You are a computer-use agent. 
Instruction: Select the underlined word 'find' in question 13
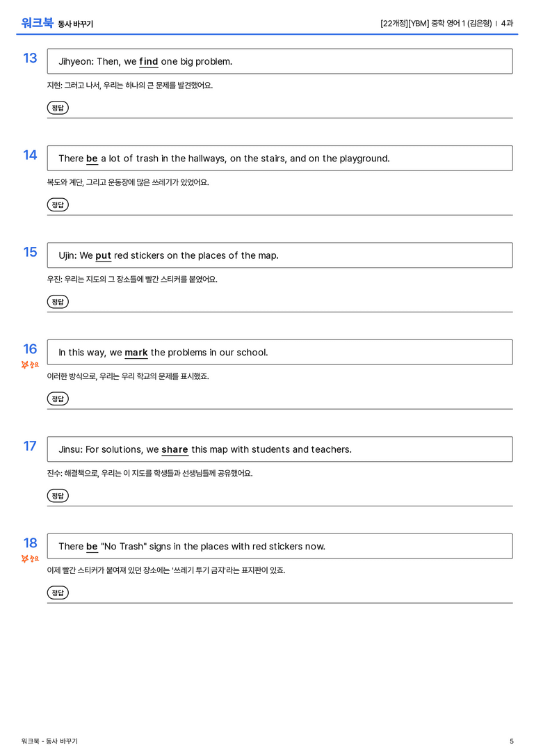[x=148, y=62]
